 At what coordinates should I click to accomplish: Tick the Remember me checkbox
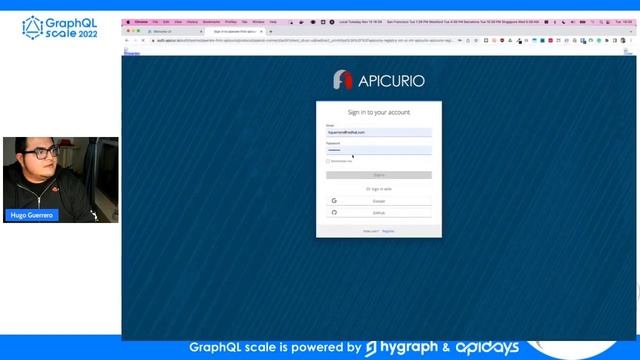point(328,161)
